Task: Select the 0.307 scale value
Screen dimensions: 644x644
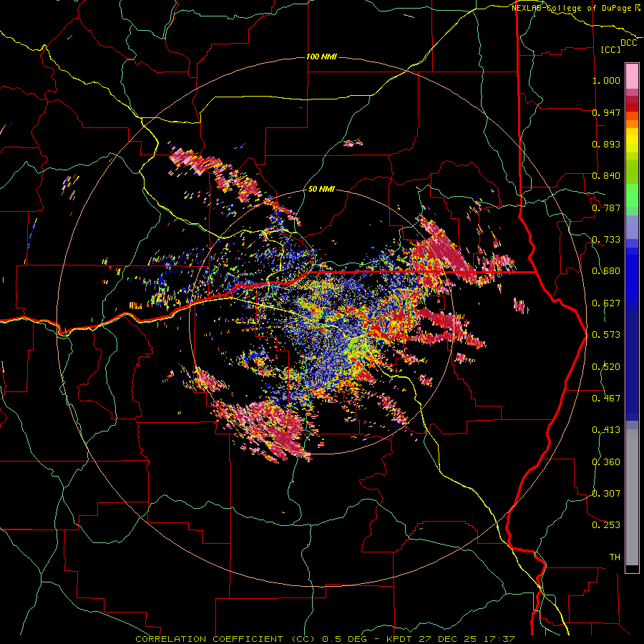Action: (606, 494)
